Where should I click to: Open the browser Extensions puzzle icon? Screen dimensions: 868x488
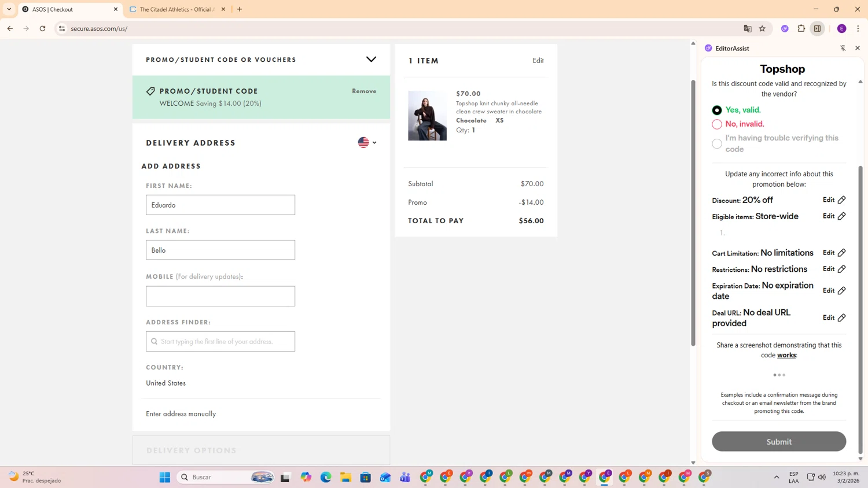click(801, 28)
